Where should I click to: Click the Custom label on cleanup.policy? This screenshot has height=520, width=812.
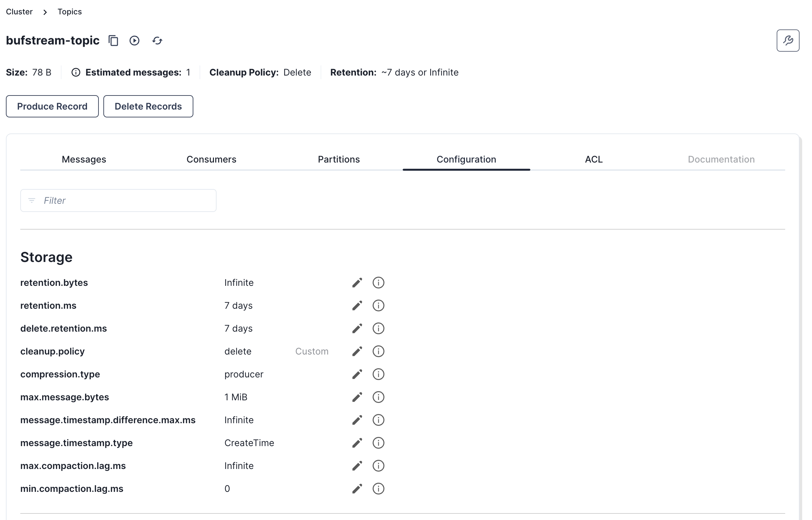(x=312, y=351)
